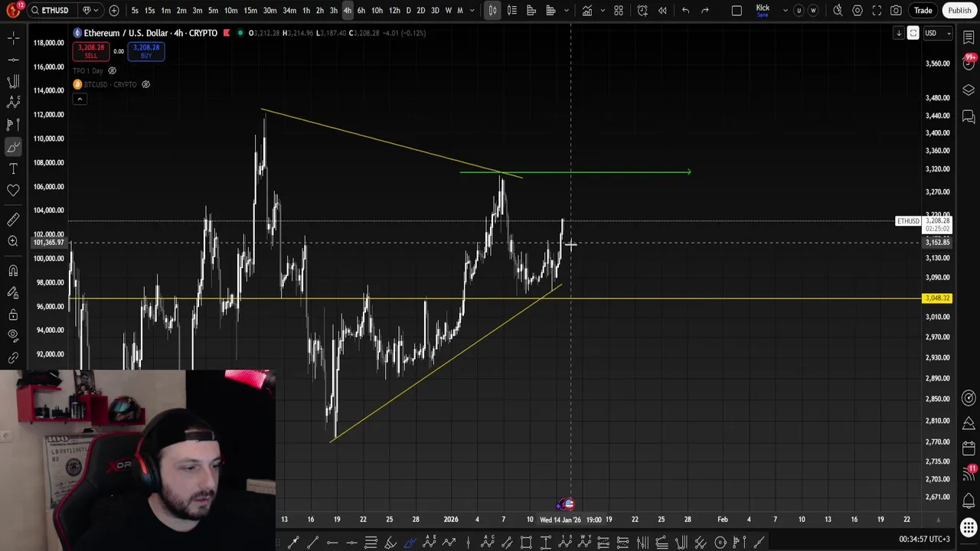Redo the last chart action
The image size is (980, 551).
tap(705, 10)
